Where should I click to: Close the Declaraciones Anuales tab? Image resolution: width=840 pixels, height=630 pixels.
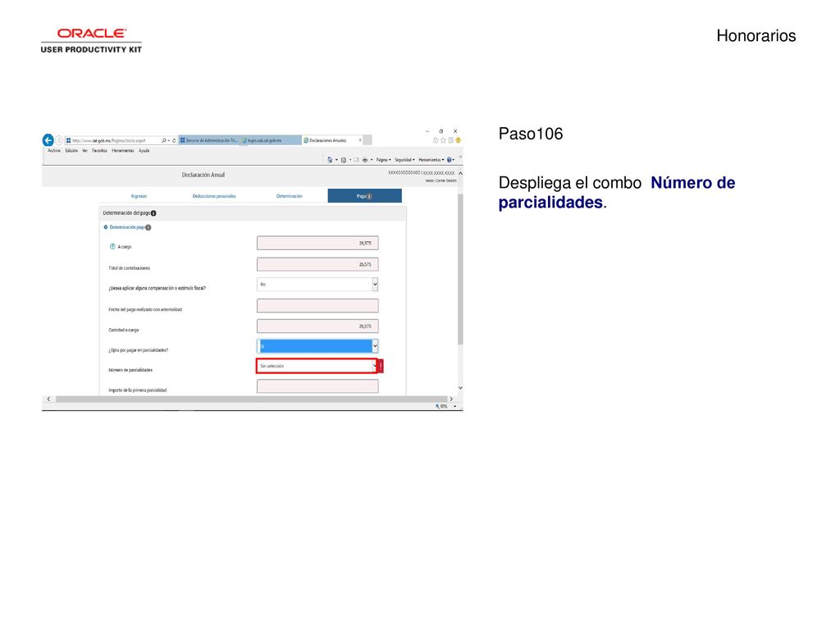tap(360, 140)
